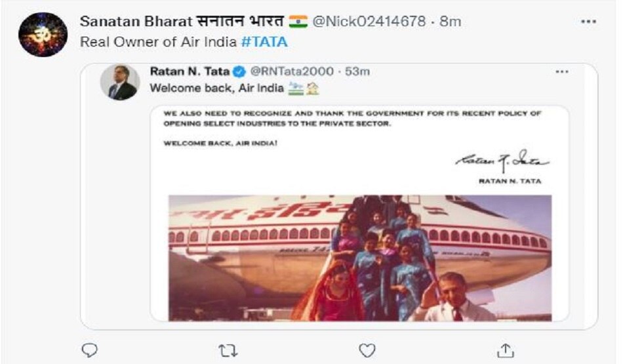Screen dimensions: 623x364
Task: Click the #TATA hashtag
Action: click(x=264, y=42)
